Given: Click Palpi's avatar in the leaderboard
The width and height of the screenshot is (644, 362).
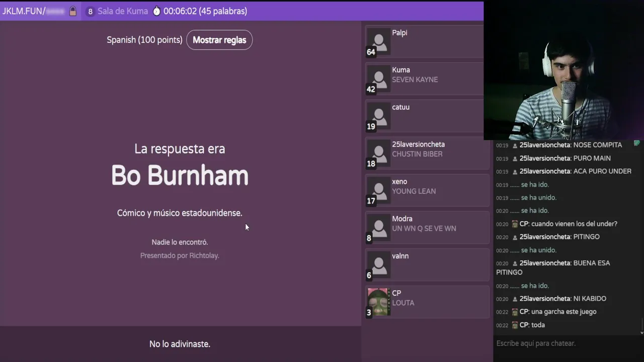Looking at the screenshot, I should click(378, 41).
